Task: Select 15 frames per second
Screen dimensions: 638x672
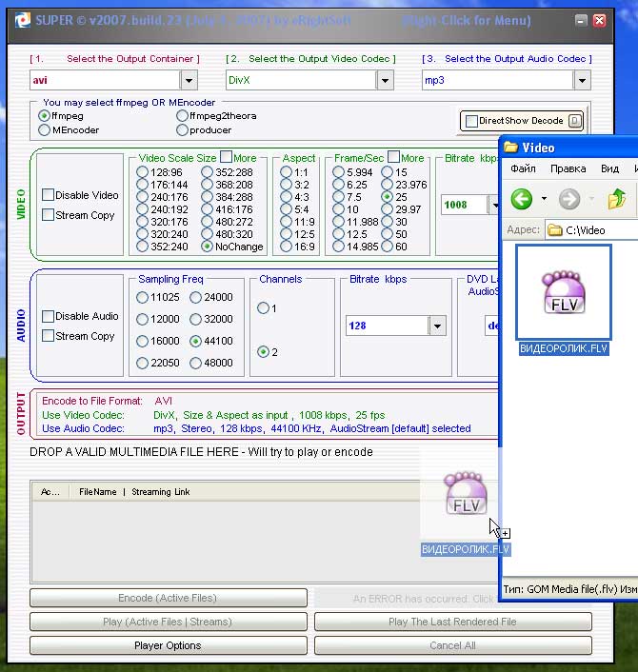Action: (x=388, y=172)
